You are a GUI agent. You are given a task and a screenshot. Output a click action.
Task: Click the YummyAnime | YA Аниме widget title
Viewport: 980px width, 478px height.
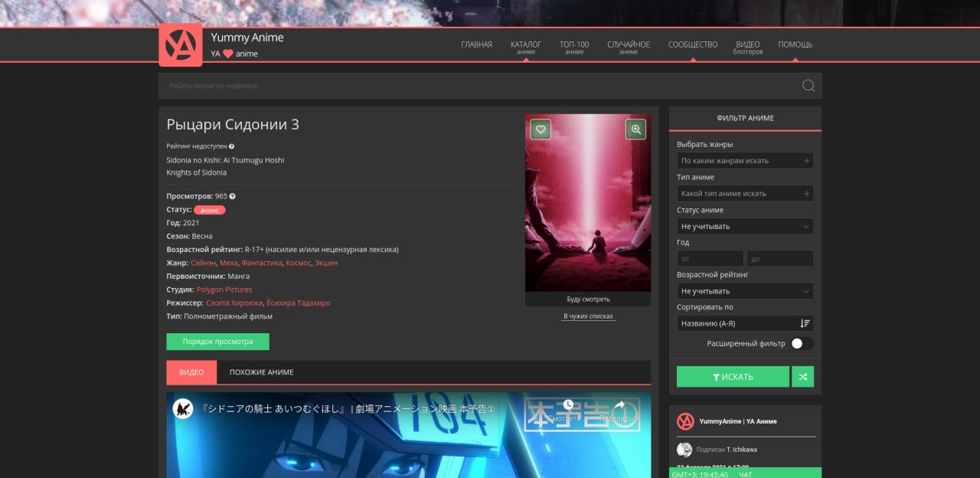(x=738, y=421)
